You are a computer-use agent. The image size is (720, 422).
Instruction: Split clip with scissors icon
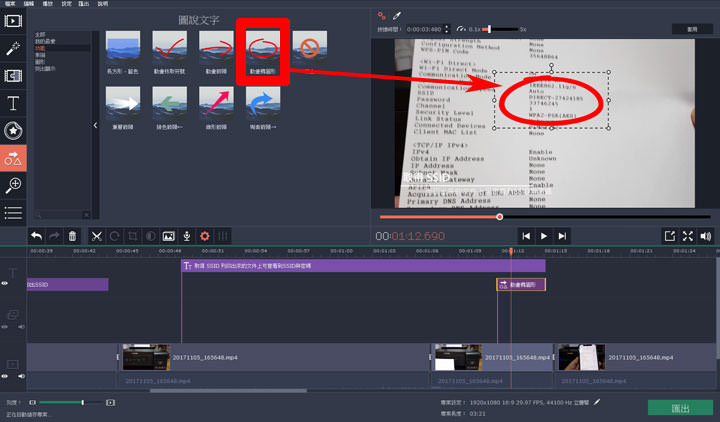(96, 236)
